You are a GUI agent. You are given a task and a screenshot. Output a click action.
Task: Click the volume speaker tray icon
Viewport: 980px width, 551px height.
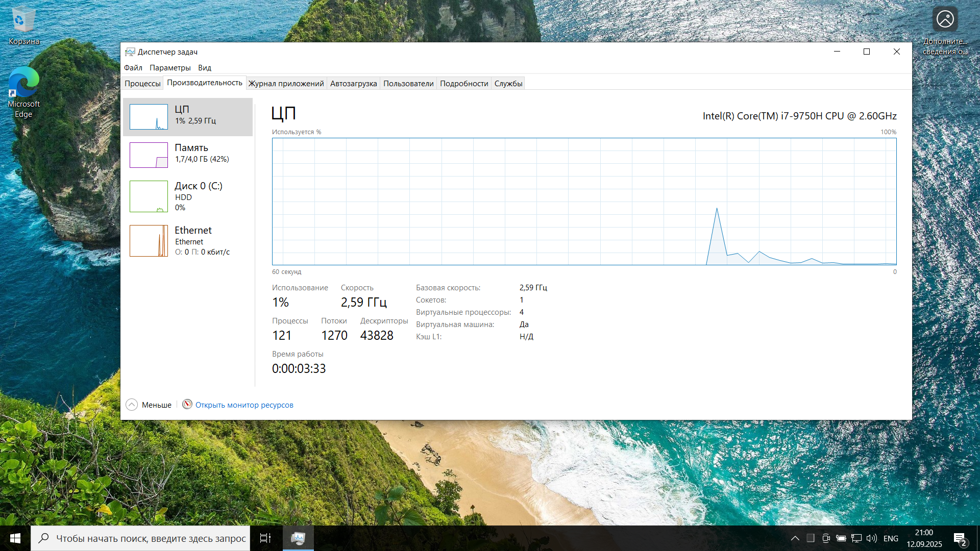pos(872,538)
